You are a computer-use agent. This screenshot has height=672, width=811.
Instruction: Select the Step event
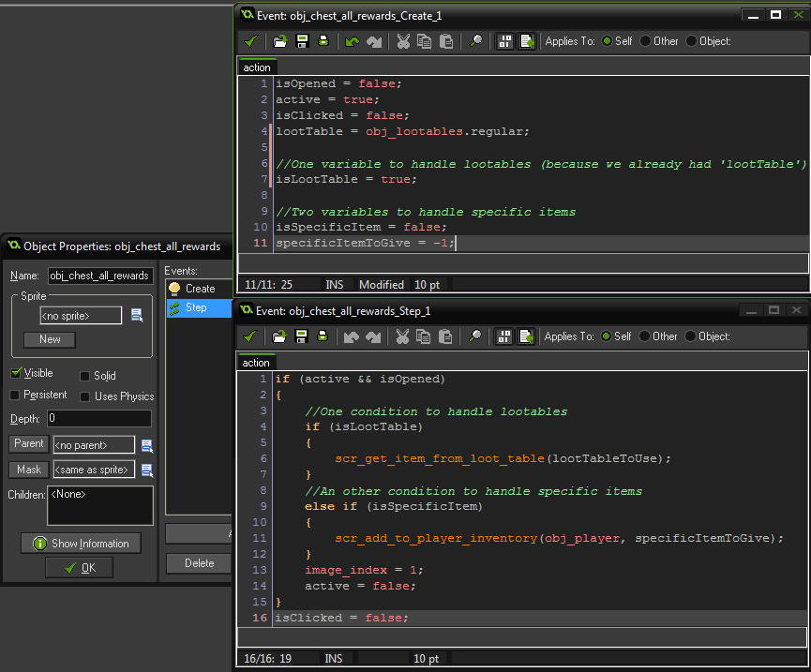coord(199,307)
